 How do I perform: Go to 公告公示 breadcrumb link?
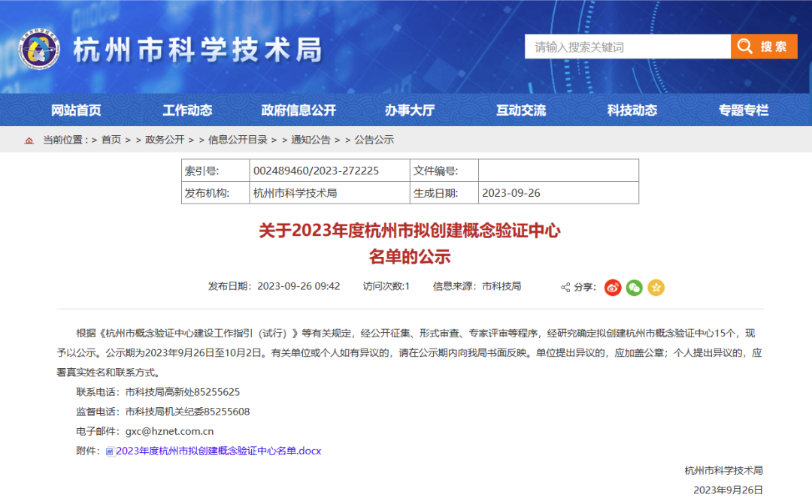click(x=374, y=140)
